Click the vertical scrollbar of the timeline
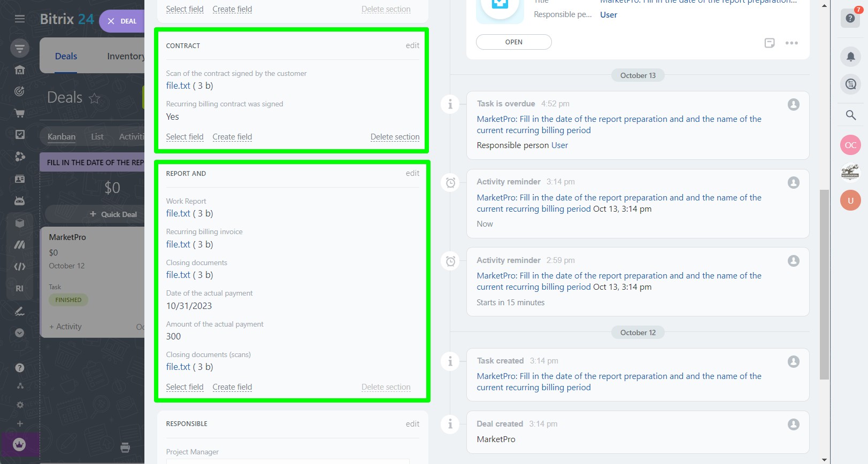Viewport: 868px width, 464px height. [824, 283]
